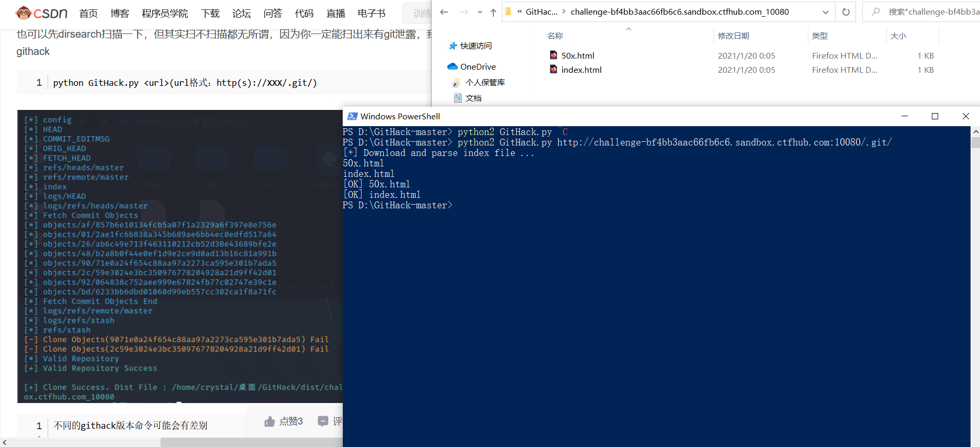Sort files by 名称 column
The image size is (980, 447).
coord(555,36)
